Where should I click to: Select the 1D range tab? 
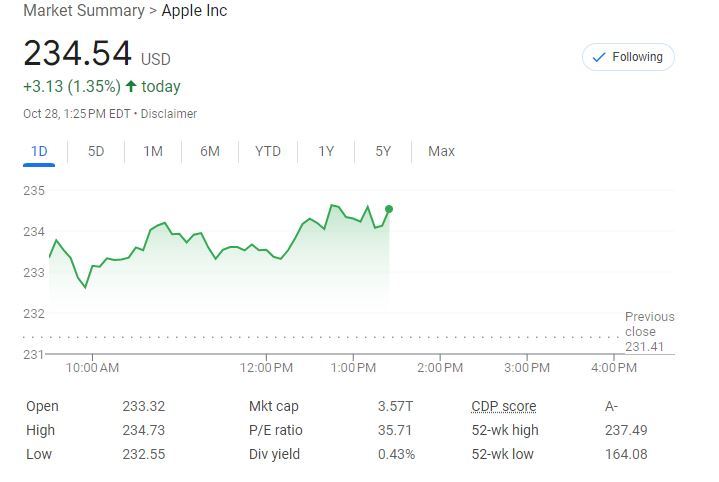click(39, 152)
